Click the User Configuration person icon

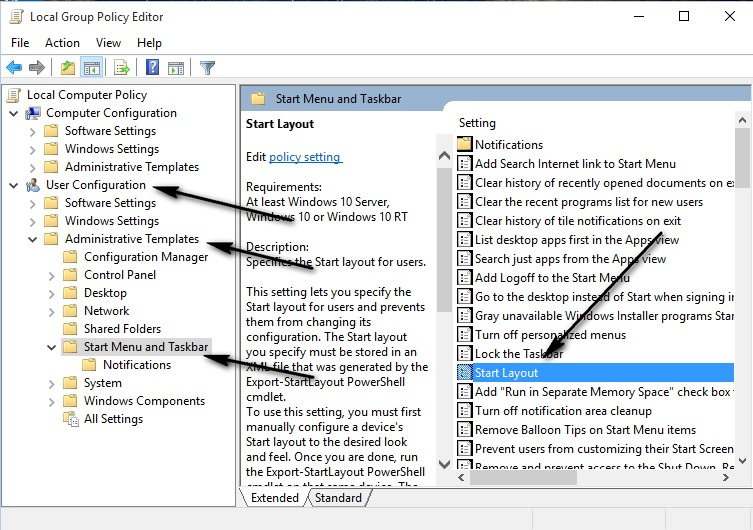click(x=33, y=185)
